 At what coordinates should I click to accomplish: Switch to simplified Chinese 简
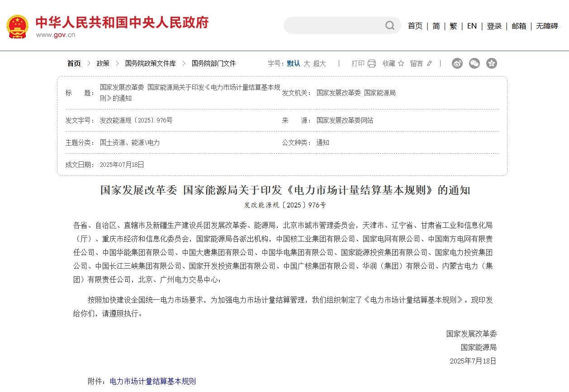436,26
